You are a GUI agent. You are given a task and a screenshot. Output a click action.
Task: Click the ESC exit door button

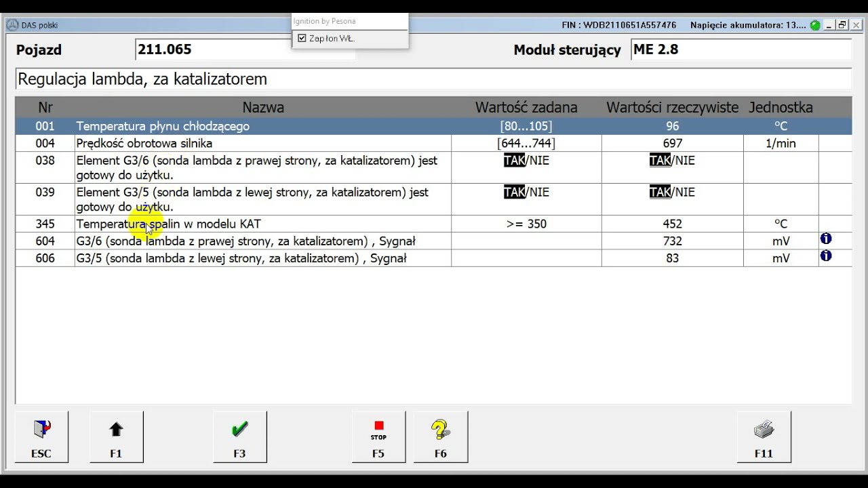pyautogui.click(x=41, y=436)
